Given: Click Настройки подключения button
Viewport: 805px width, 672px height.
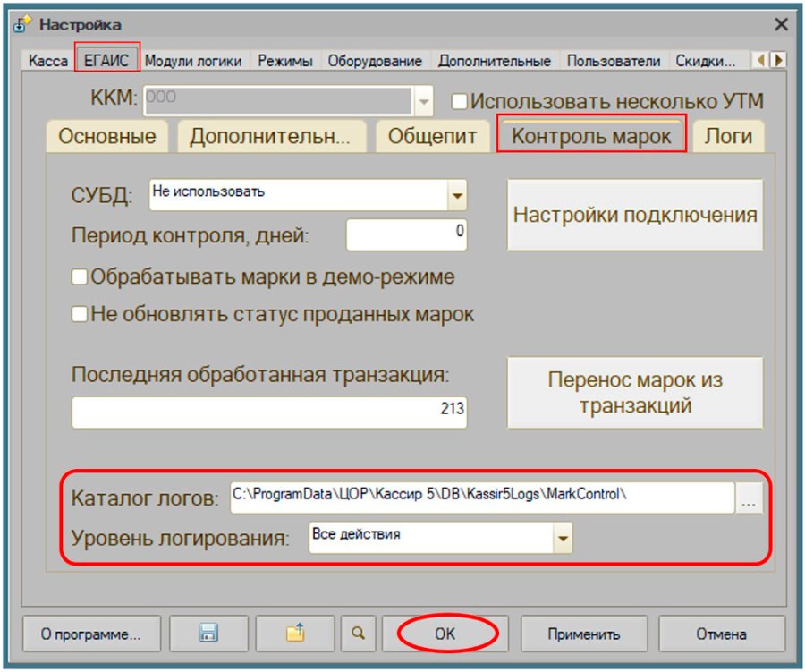Looking at the screenshot, I should [x=635, y=215].
